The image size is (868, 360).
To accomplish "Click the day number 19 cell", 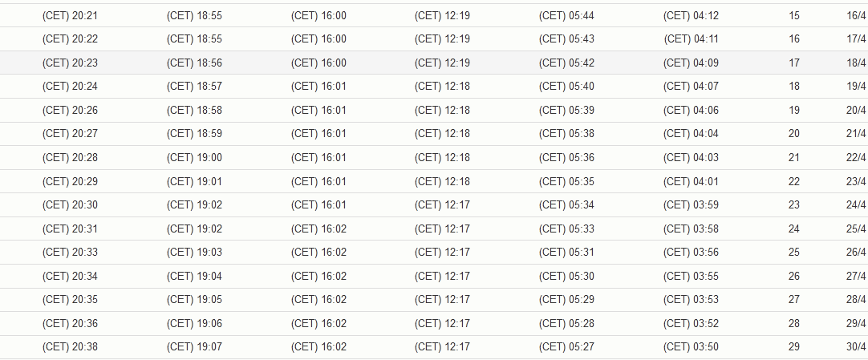I will click(794, 110).
